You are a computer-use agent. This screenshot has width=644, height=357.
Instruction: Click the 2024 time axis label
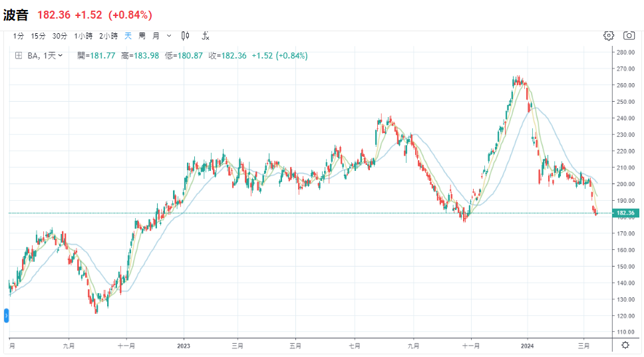(527, 346)
